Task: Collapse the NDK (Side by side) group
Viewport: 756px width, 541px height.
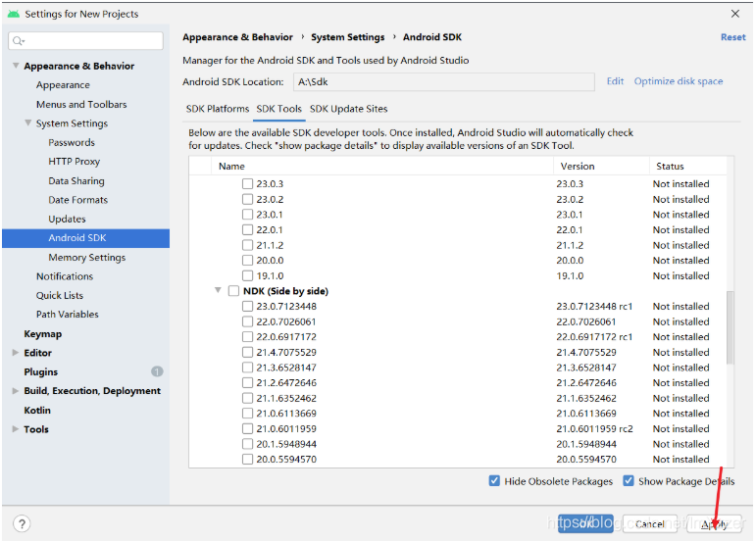Action: [x=218, y=290]
